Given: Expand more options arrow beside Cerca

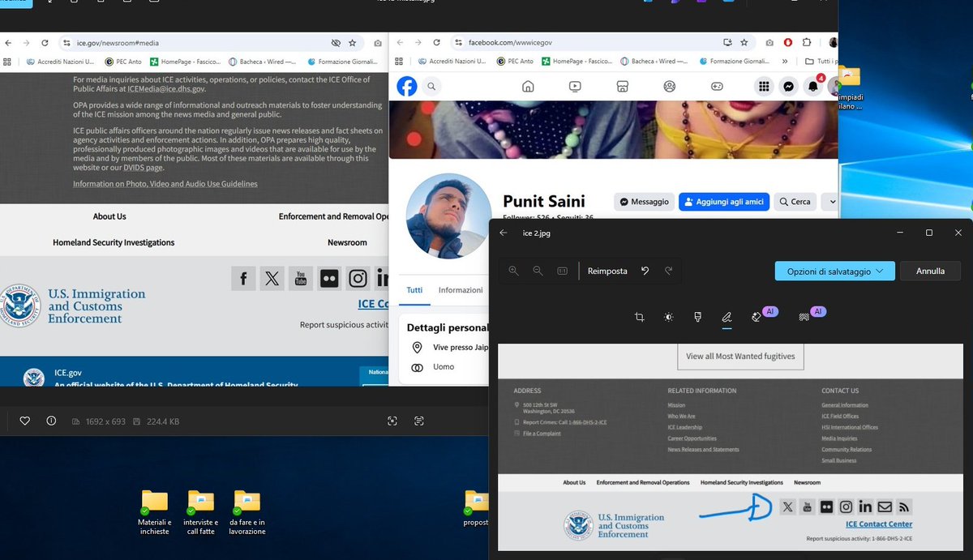Looking at the screenshot, I should 830,202.
